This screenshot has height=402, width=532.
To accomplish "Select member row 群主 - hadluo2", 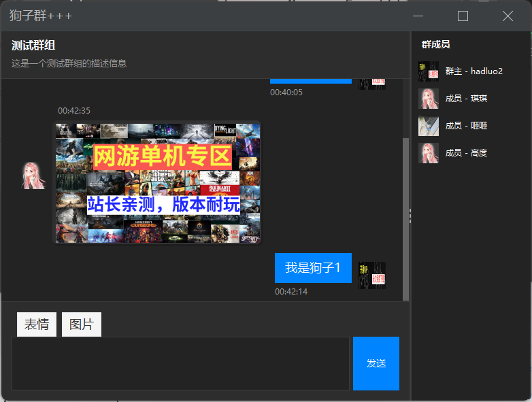I will pyautogui.click(x=471, y=71).
